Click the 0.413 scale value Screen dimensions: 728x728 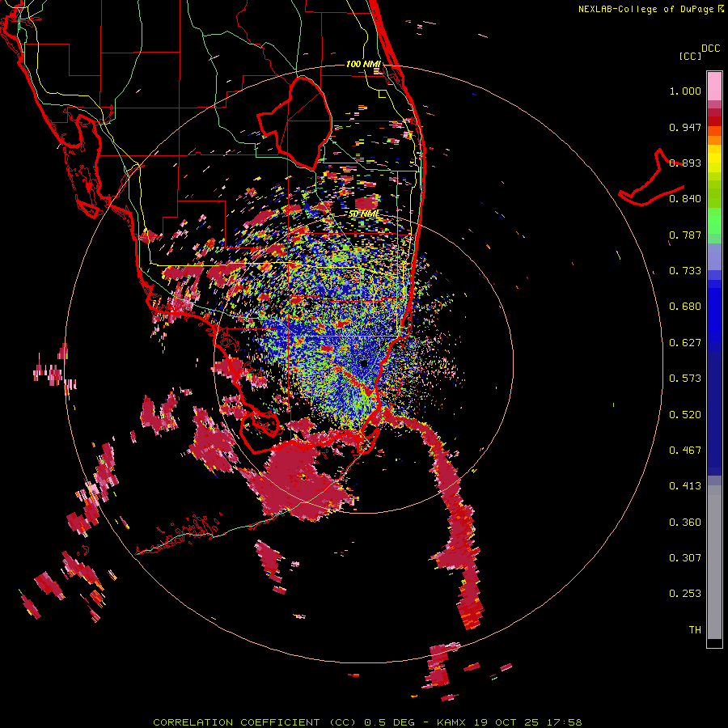[x=685, y=486]
